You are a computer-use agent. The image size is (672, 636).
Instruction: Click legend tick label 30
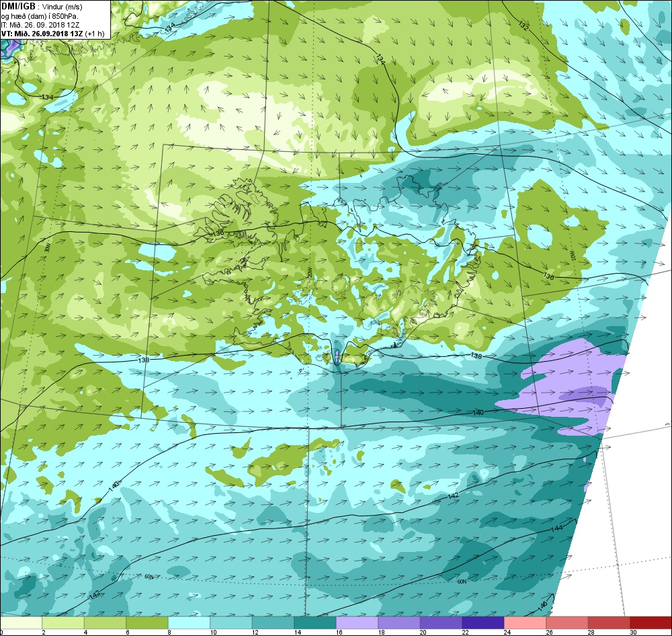point(634,632)
